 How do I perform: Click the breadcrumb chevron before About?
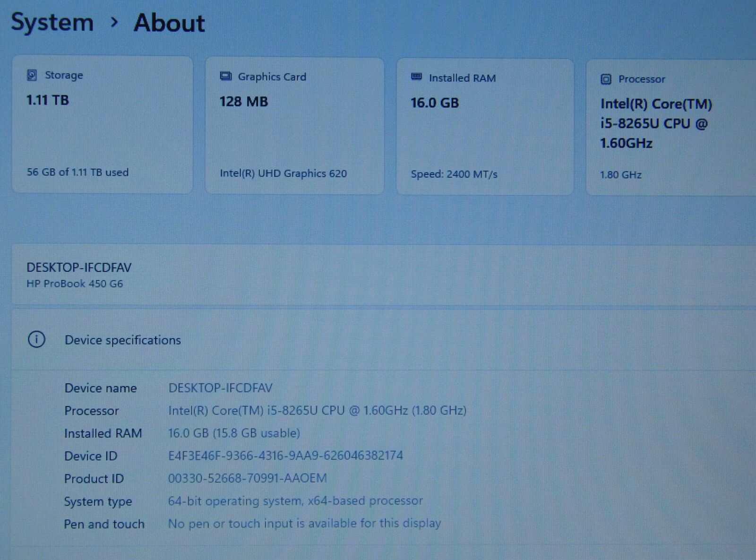(x=114, y=22)
